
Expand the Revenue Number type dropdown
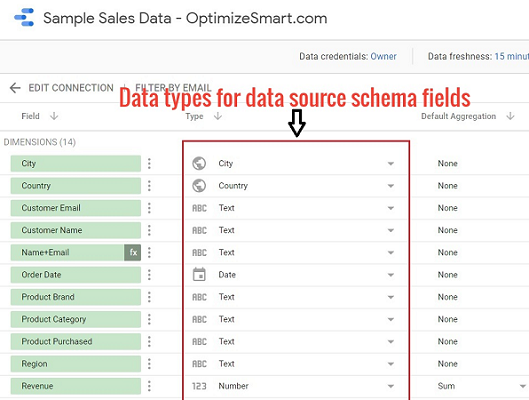click(391, 386)
